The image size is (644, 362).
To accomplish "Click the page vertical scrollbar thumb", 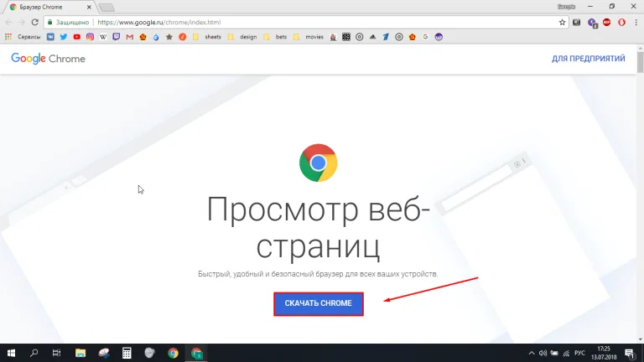I will coord(641,61).
